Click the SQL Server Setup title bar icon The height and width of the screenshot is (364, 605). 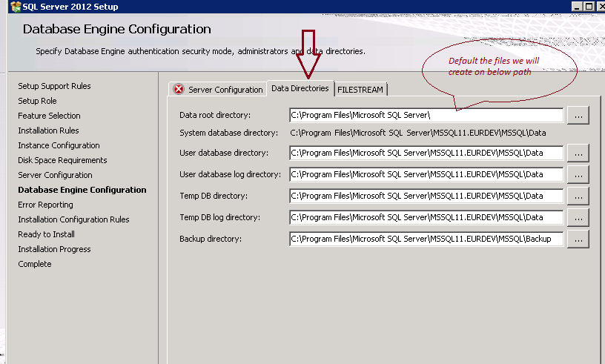[16, 7]
